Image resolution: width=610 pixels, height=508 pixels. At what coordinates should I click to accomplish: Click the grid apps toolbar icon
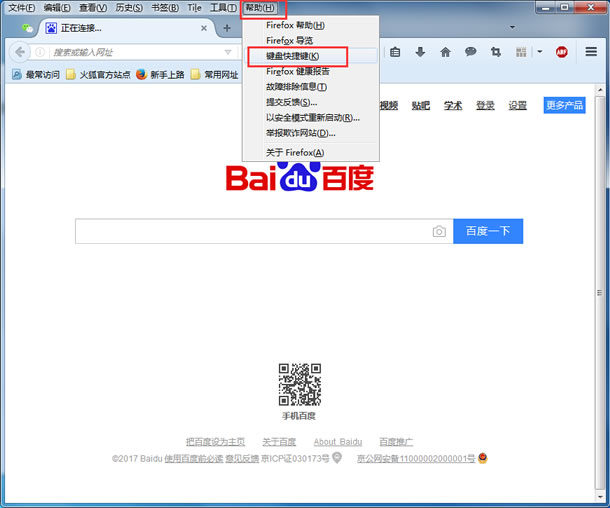click(521, 52)
